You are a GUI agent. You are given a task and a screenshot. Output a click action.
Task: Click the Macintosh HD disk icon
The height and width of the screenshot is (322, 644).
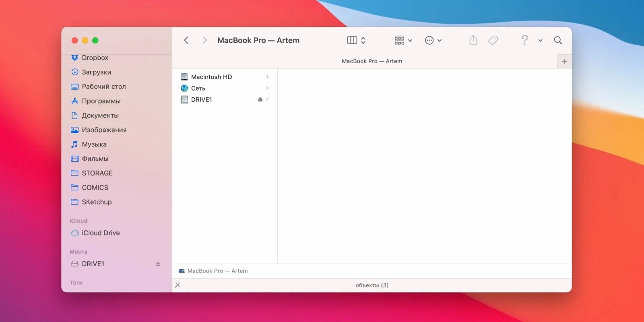point(184,77)
